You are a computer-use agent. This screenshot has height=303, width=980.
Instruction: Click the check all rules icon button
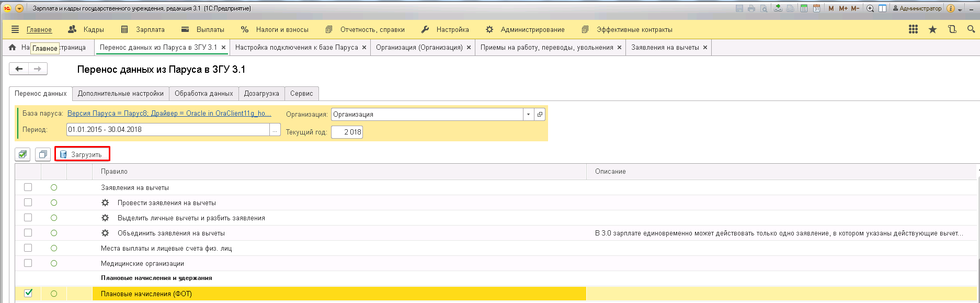(22, 154)
